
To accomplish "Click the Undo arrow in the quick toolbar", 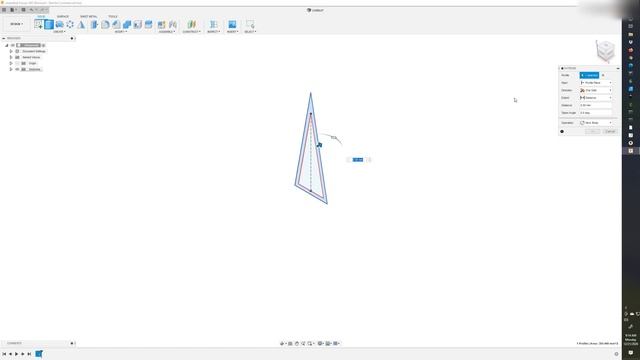I will [31, 10].
